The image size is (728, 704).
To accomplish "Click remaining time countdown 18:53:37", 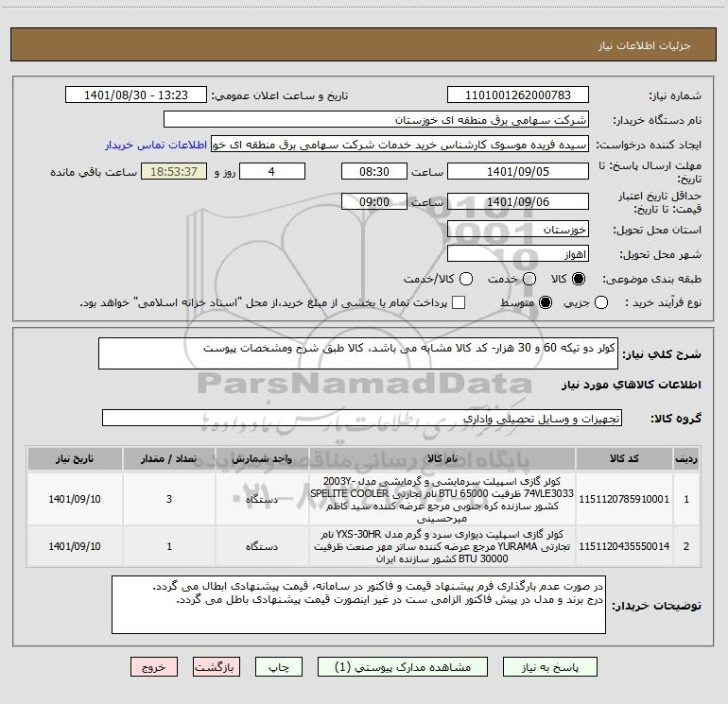I will pyautogui.click(x=174, y=171).
